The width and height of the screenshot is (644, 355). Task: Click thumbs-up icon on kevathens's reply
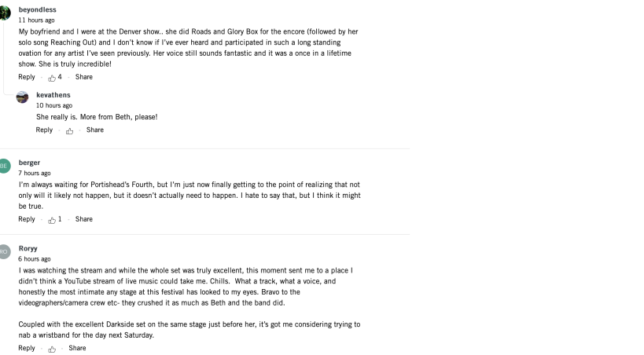(x=70, y=130)
